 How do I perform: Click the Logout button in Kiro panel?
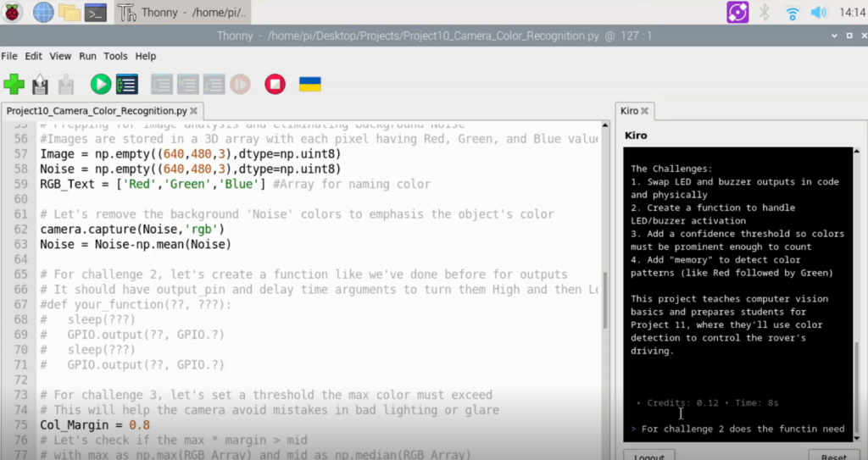(649, 456)
